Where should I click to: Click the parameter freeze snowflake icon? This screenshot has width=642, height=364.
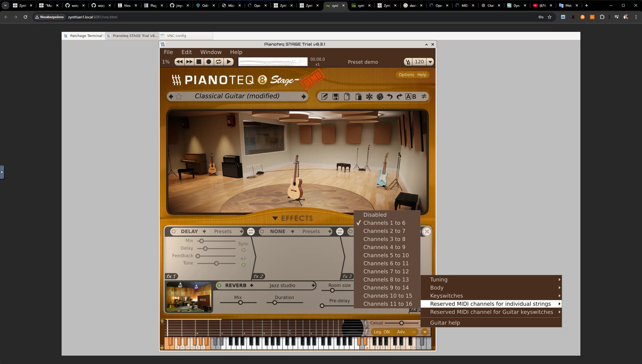[369, 97]
